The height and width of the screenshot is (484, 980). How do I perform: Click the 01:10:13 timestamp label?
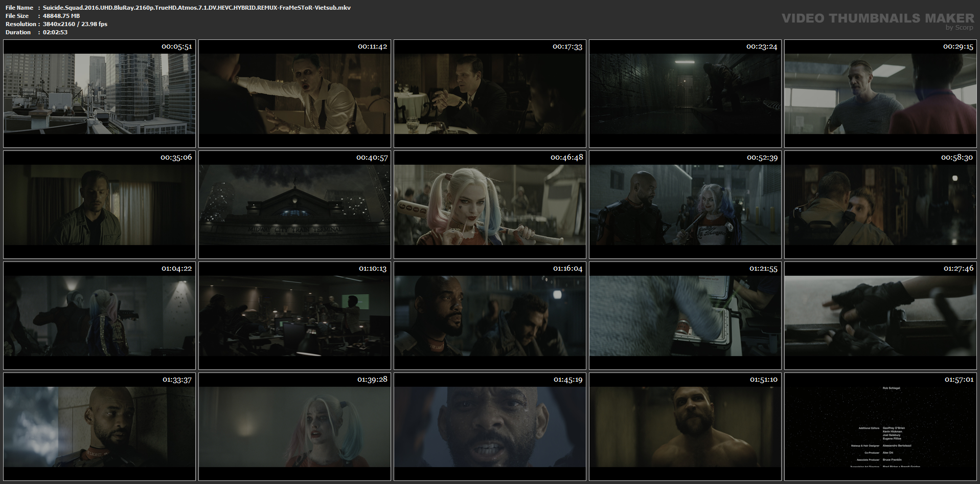(373, 269)
